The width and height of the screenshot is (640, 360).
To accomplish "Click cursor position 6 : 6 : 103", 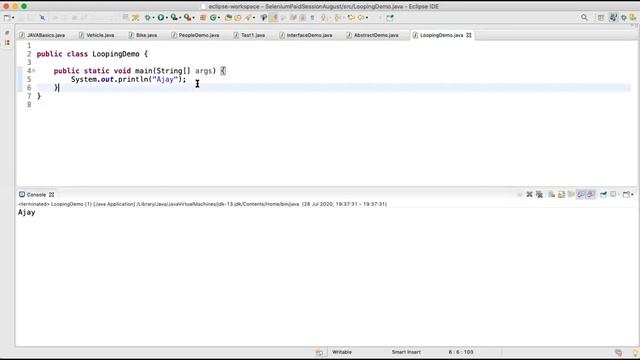I will pyautogui.click(x=461, y=352).
